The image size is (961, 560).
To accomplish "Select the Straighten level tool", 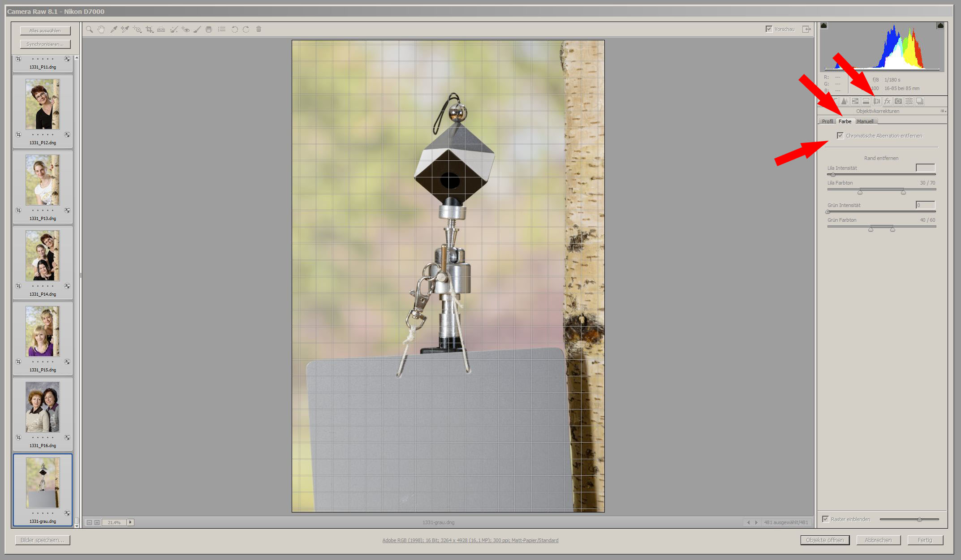I will [161, 30].
